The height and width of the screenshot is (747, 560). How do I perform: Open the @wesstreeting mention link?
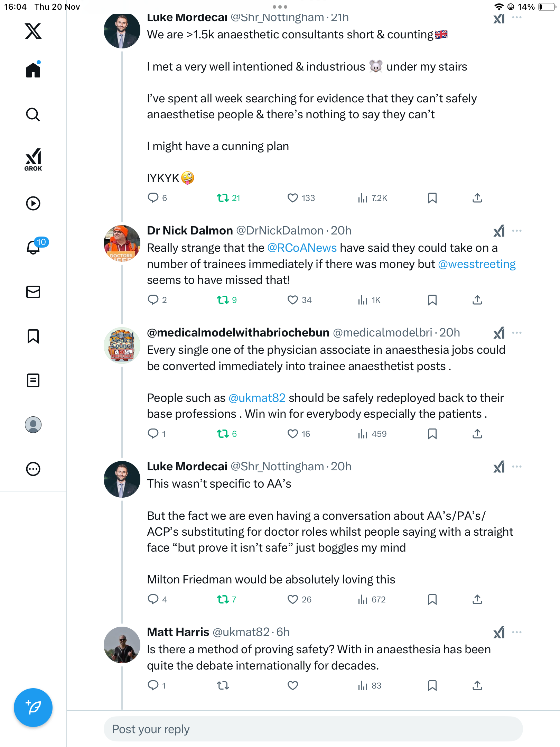pos(477,264)
